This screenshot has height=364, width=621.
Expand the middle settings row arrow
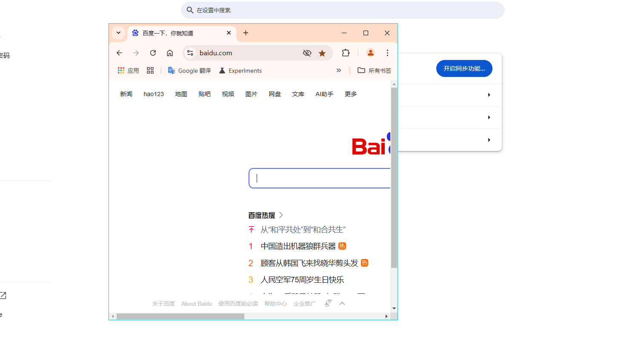click(x=489, y=117)
